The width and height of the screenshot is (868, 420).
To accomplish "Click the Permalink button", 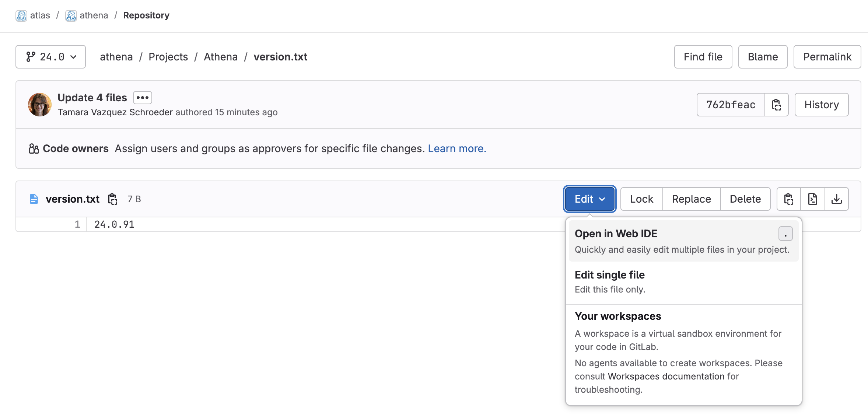I will coord(827,57).
